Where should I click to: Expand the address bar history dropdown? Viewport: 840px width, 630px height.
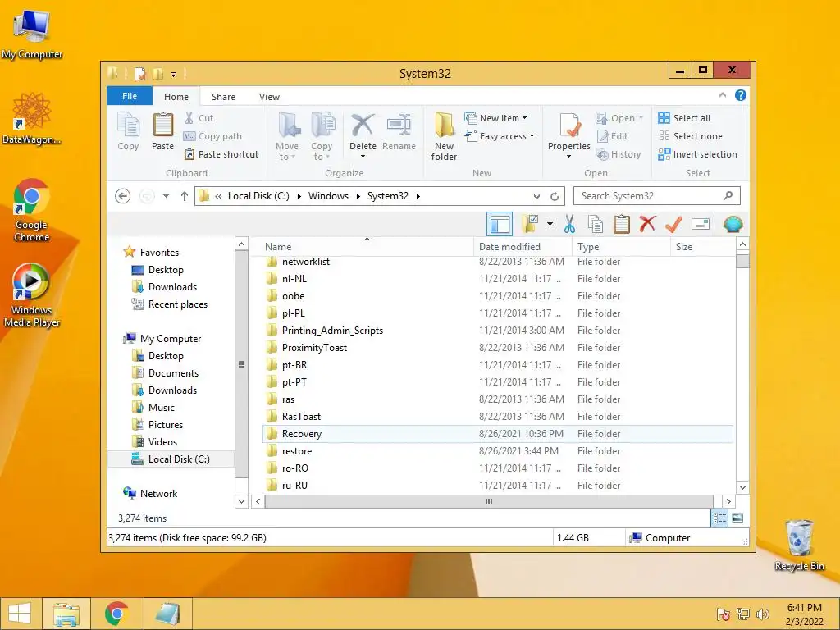tap(536, 196)
